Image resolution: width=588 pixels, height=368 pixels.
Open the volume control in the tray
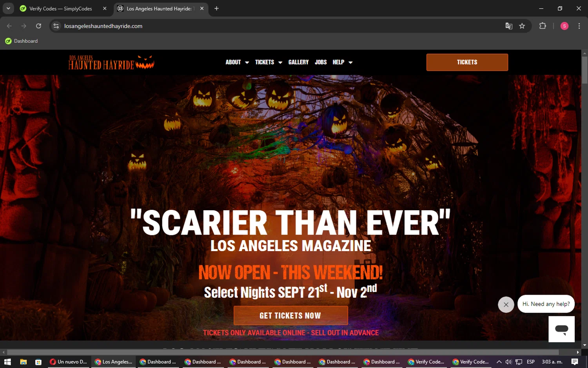click(x=508, y=362)
